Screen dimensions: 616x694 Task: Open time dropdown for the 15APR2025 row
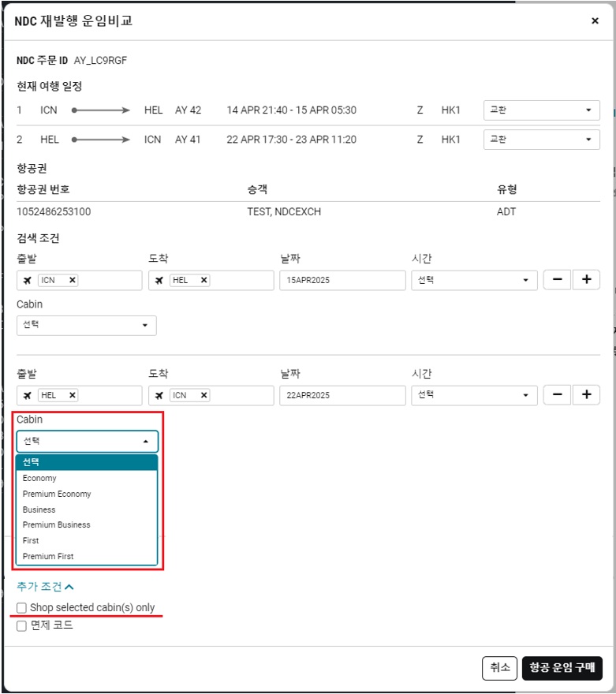(x=474, y=280)
